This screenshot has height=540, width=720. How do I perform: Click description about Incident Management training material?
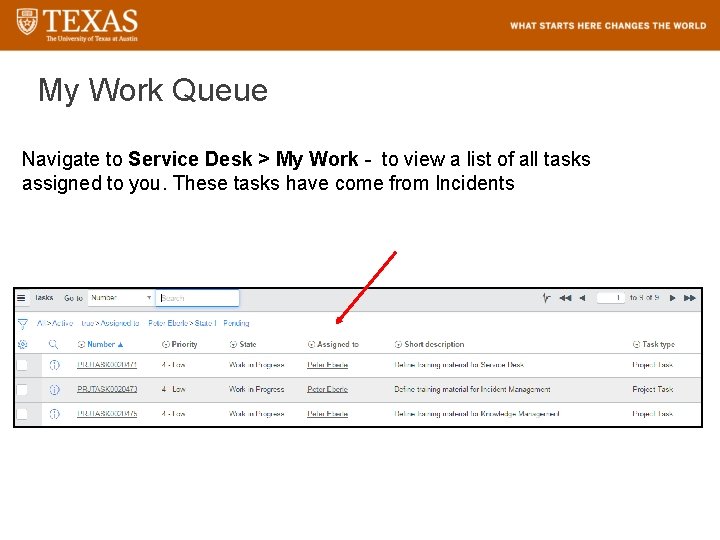[472, 389]
